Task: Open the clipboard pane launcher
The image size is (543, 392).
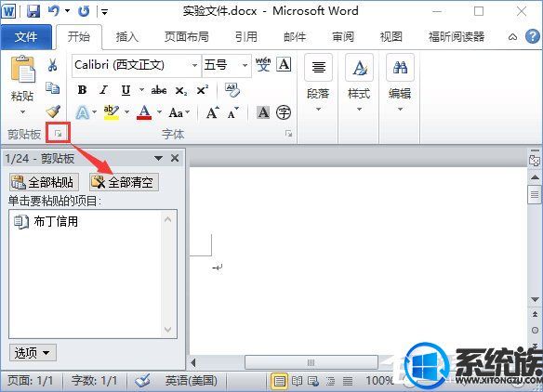Action: coord(58,133)
